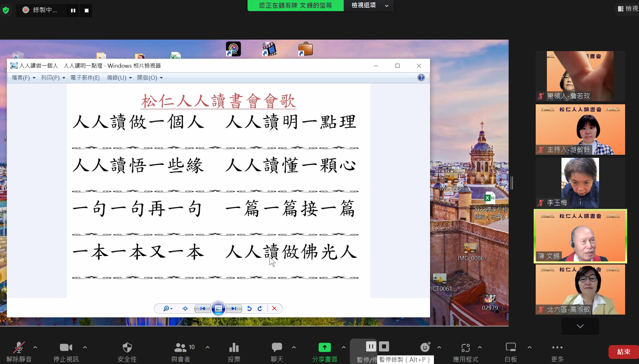The height and width of the screenshot is (364, 639).
Task: Click the green 分享畫面 share screen icon
Action: (324, 348)
